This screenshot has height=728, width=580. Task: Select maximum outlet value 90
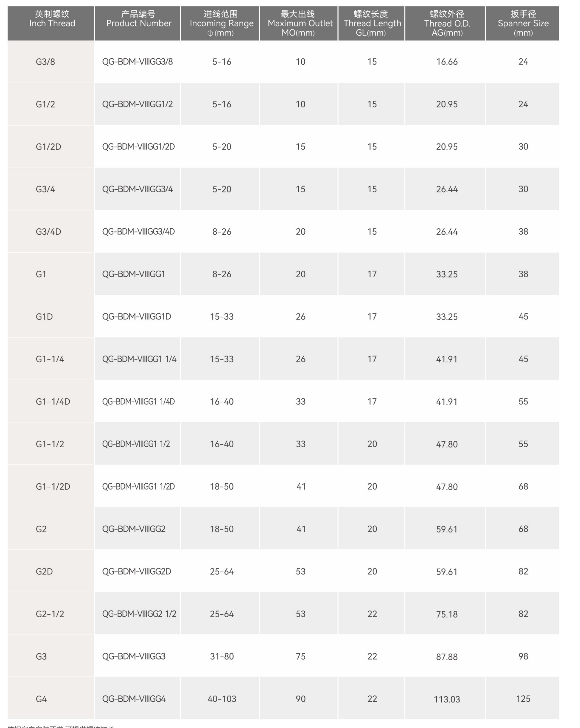tap(300, 699)
